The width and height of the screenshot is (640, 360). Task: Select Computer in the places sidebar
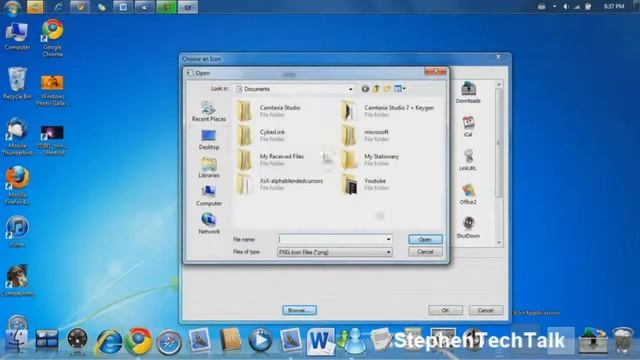click(x=209, y=196)
